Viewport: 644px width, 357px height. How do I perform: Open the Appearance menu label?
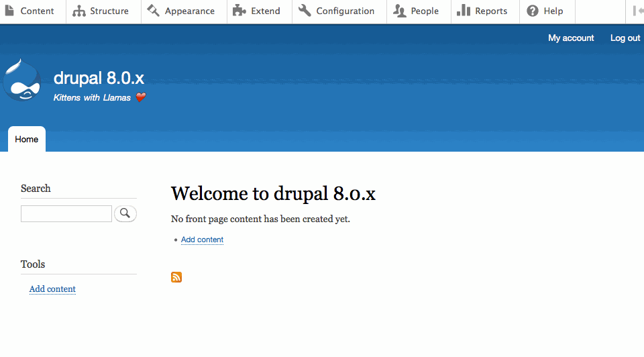190,11
